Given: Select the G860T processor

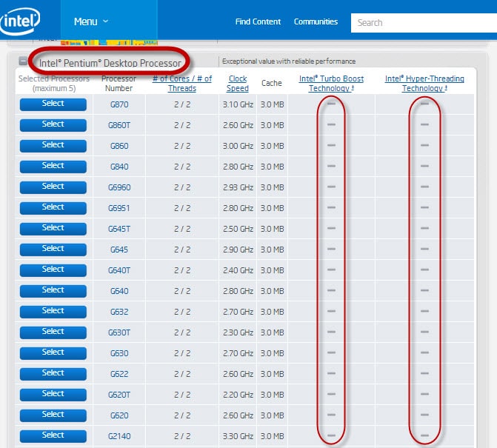Looking at the screenshot, I should click(x=53, y=125).
